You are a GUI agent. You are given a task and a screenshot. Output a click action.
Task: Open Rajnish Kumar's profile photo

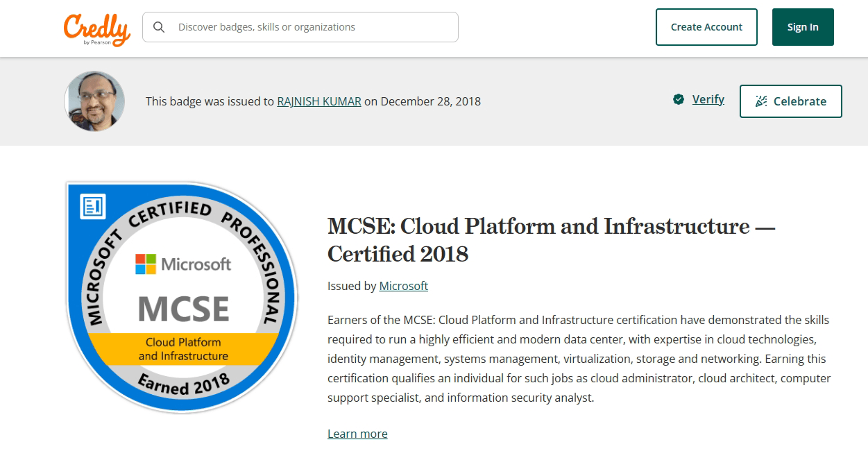point(94,101)
